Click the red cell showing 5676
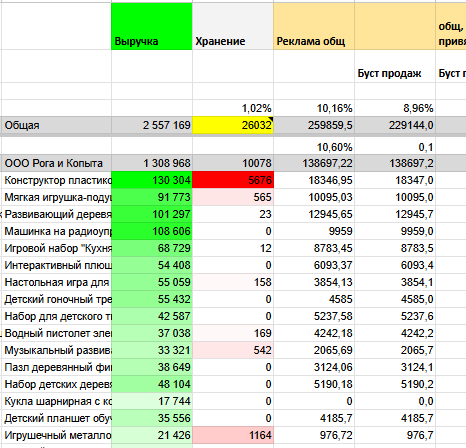Image resolution: width=466 pixels, height=448 pixels. click(233, 180)
